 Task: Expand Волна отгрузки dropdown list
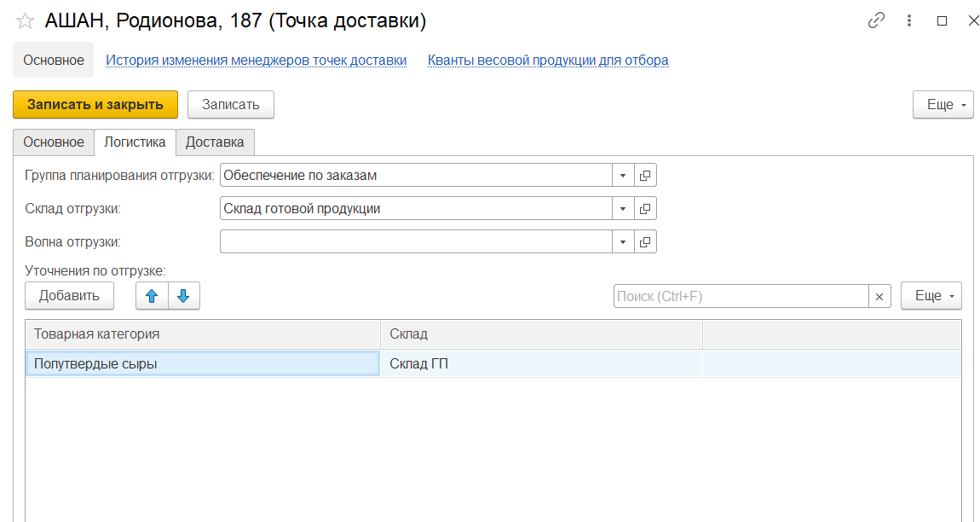pos(623,242)
